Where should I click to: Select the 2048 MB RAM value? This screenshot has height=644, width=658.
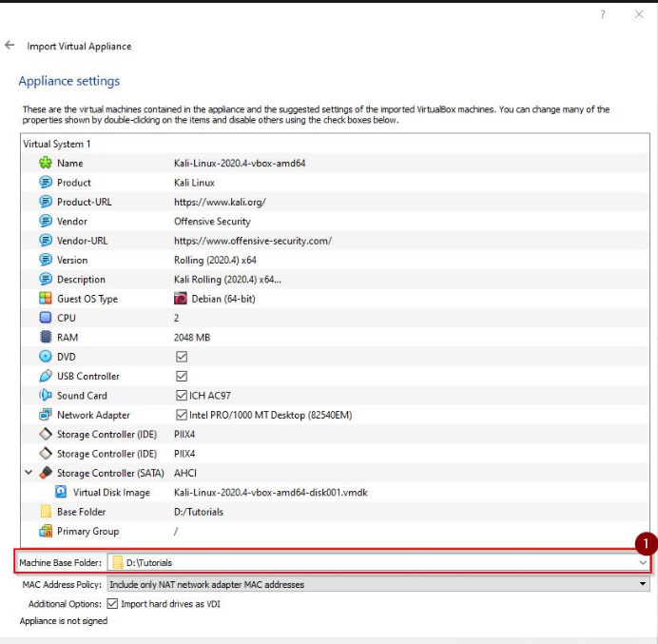click(x=192, y=337)
